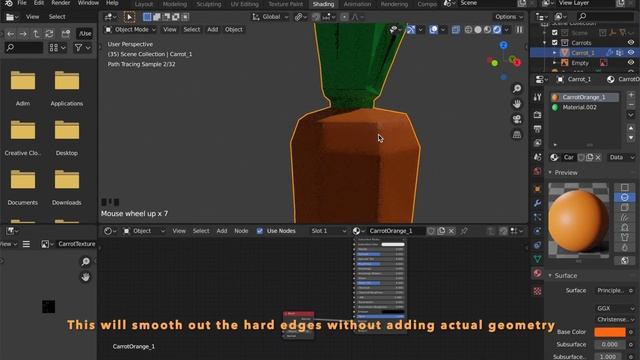
Task: Select the Tweak select tool arrow
Action: tap(129, 17)
